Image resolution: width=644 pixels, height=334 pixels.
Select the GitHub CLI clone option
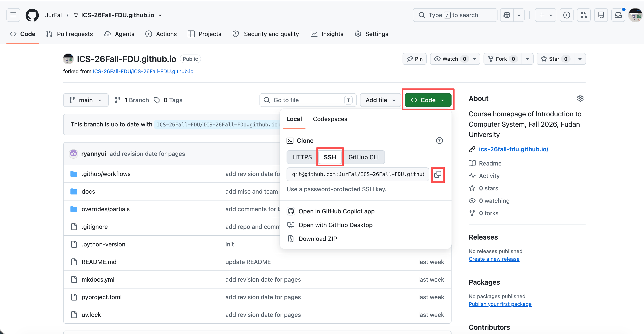[x=363, y=157]
